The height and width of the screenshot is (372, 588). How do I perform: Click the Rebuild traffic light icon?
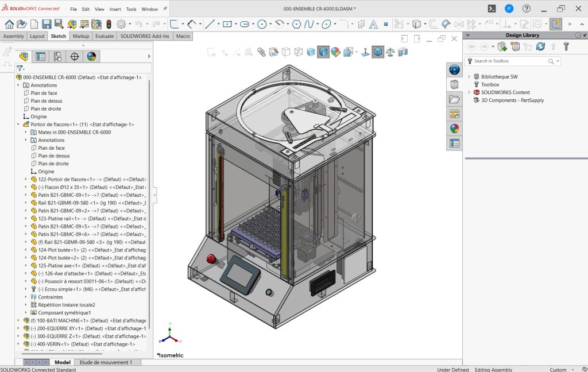(109, 24)
